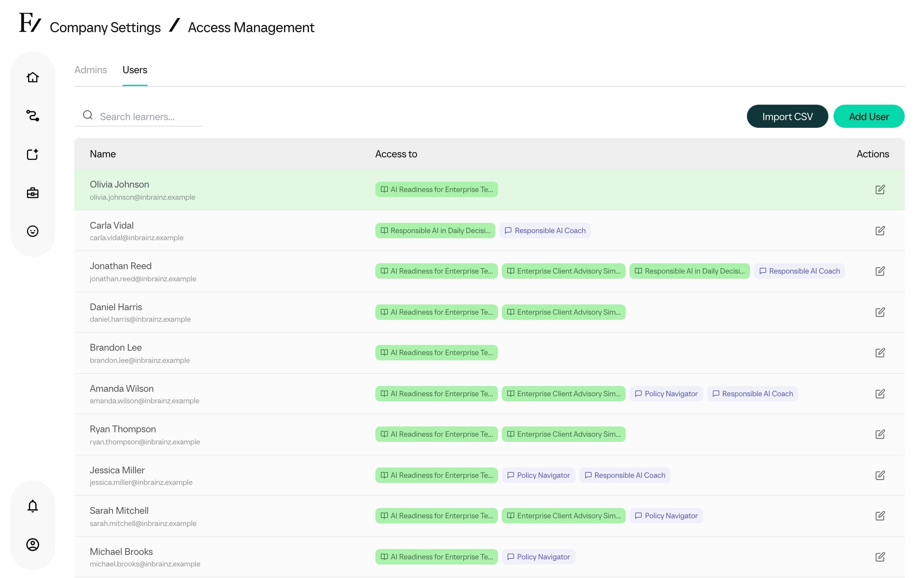The width and height of the screenshot is (924, 578).
Task: Click Jessica Miller's Policy Navigator tag
Action: click(538, 475)
